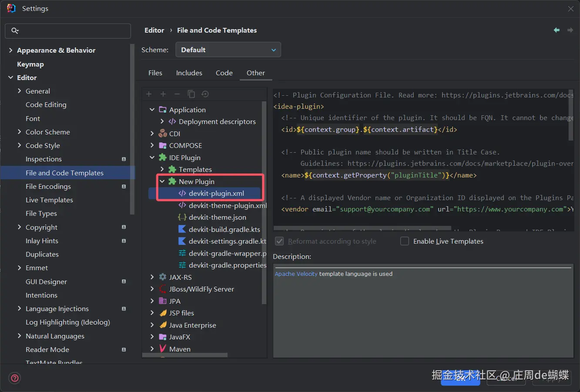Click the code editor horizontal scrollbar
580x392 pixels.
click(362, 228)
